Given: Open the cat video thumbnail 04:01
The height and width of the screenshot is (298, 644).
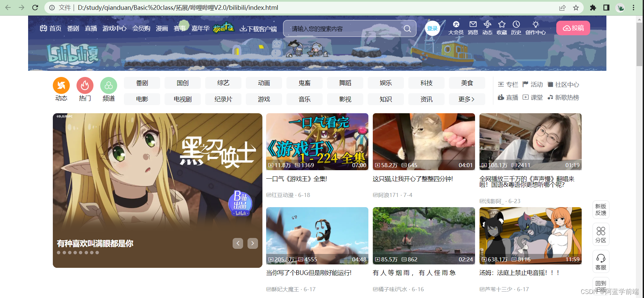Looking at the screenshot, I should click(424, 142).
